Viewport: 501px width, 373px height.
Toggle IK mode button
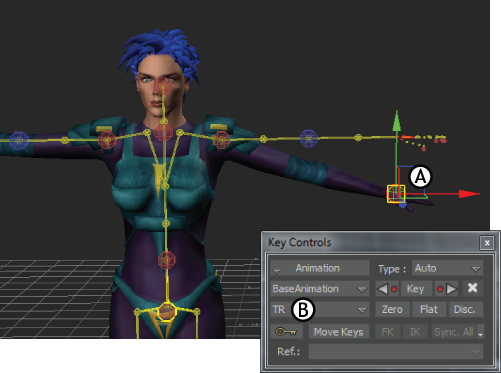pos(415,332)
